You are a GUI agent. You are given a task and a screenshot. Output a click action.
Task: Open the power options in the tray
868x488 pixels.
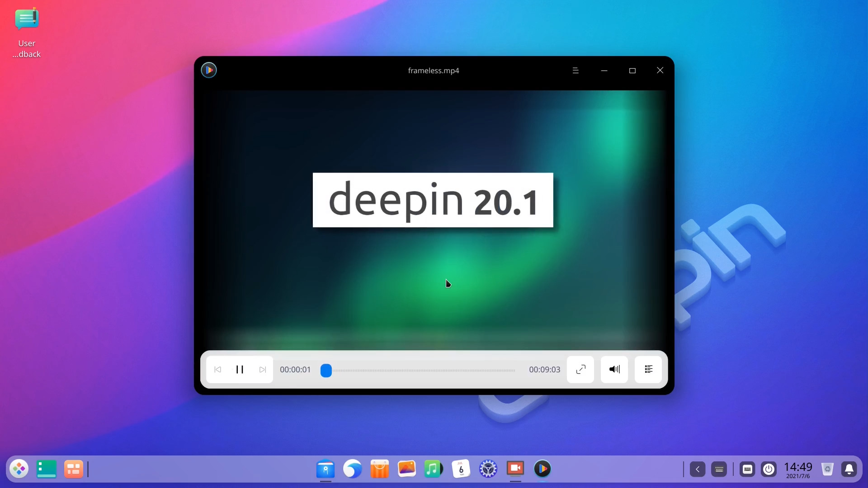point(769,469)
